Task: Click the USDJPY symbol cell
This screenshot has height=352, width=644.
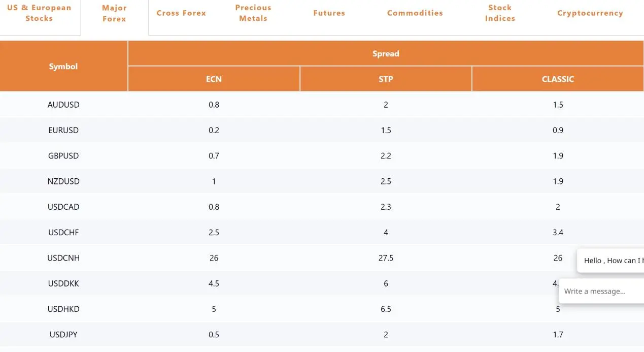Action: 63,335
